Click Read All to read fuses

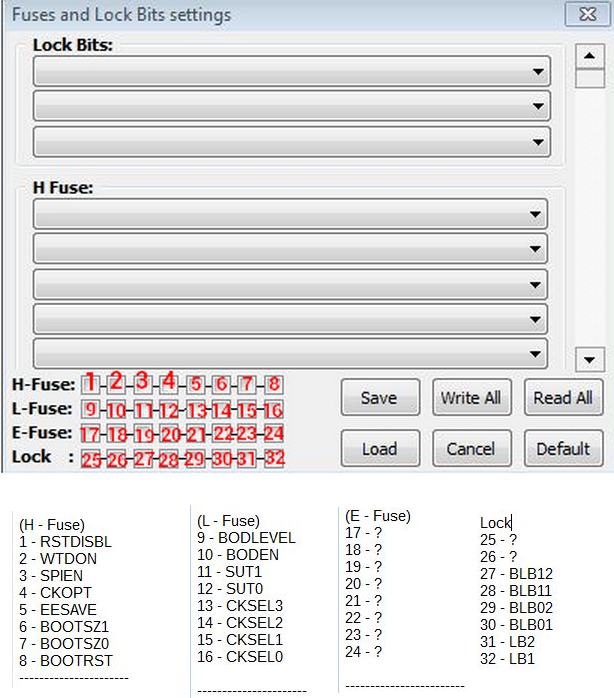564,398
